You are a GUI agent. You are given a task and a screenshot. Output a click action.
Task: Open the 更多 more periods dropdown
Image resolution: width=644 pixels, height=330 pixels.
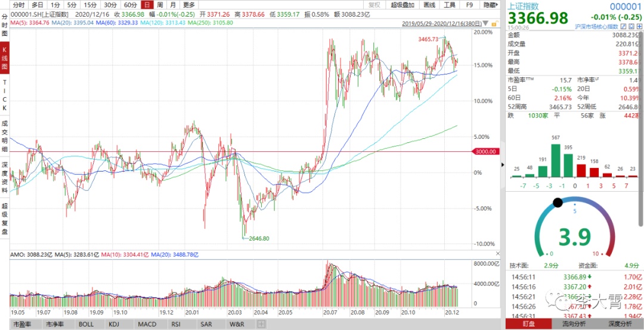[190, 5]
